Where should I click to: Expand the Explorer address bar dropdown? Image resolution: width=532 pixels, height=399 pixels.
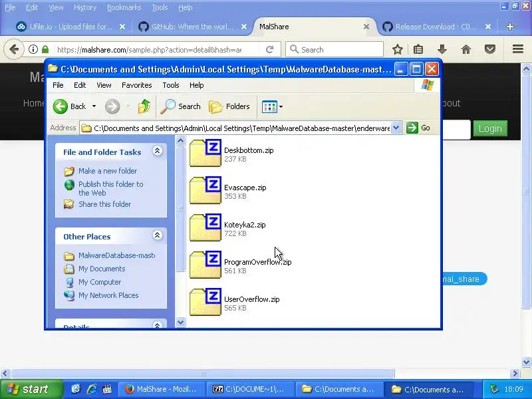tap(396, 128)
